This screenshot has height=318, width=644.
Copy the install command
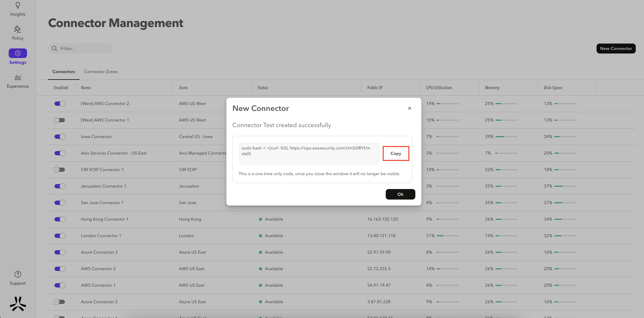coord(395,154)
